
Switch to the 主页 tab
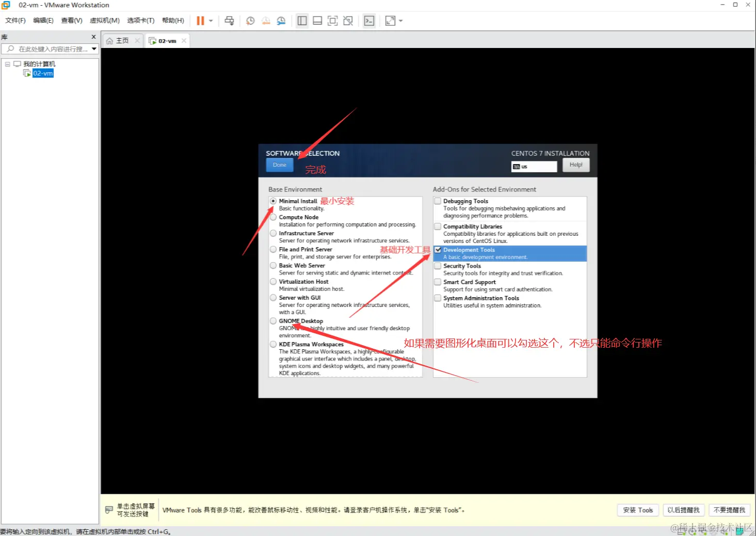click(x=122, y=41)
